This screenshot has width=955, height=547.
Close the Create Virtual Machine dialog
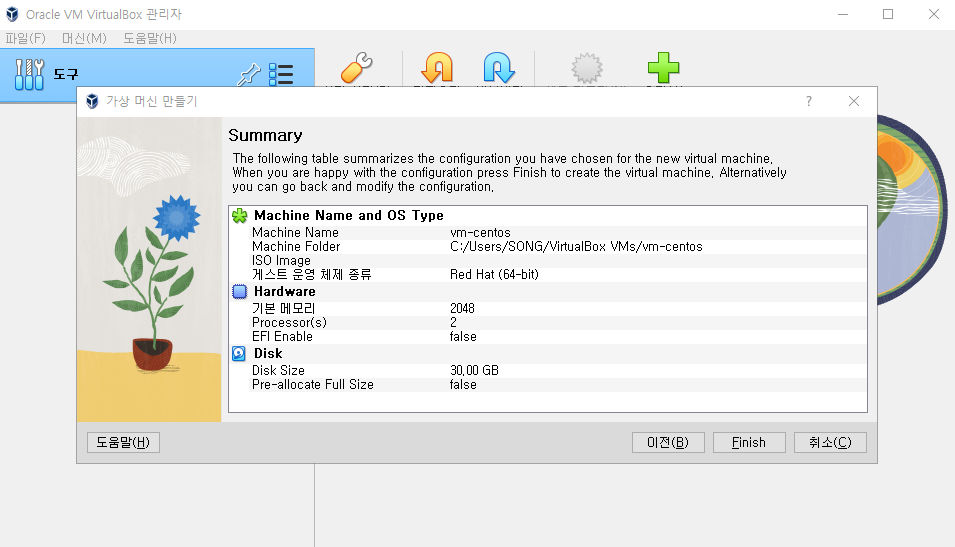click(x=854, y=101)
